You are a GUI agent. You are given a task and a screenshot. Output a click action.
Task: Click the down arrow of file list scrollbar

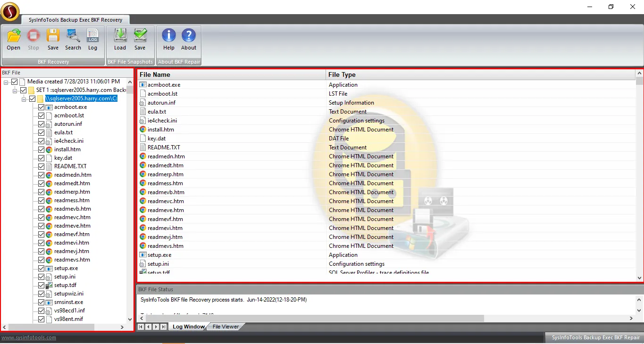tap(639, 278)
